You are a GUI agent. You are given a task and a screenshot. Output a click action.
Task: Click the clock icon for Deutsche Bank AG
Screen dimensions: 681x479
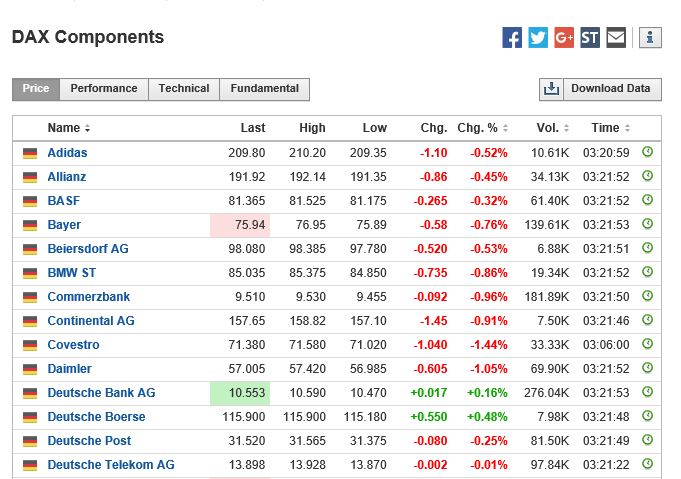click(x=647, y=392)
